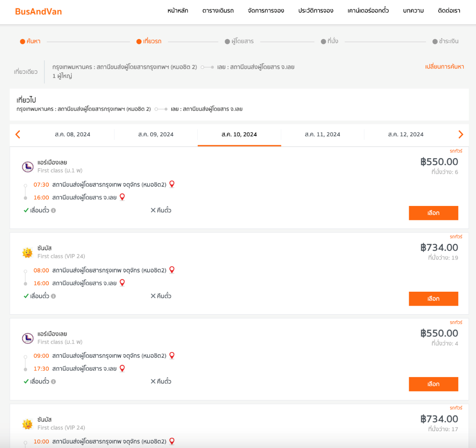Open จัดการการจอง menu item
Image resolution: width=476 pixels, height=448 pixels.
tap(266, 11)
